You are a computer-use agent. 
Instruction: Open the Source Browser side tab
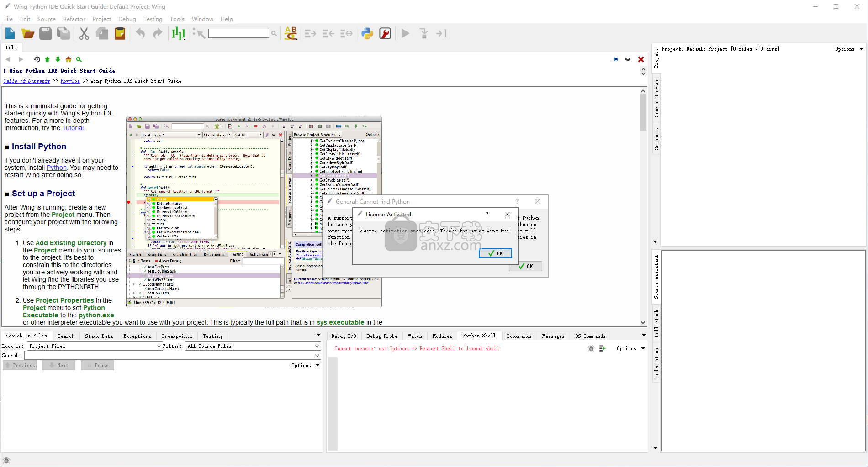click(656, 98)
